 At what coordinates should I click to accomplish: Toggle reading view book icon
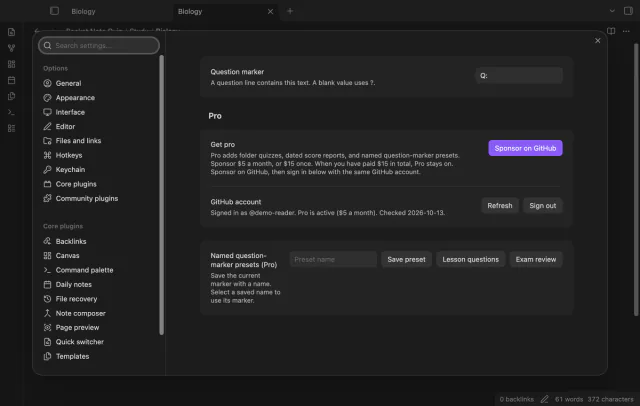click(611, 31)
